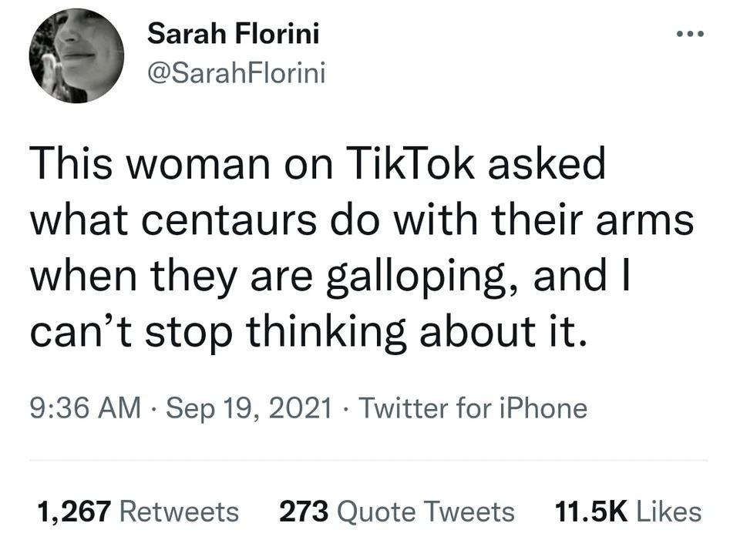
Task: Click the display name Sarah Florini
Action: (x=233, y=33)
